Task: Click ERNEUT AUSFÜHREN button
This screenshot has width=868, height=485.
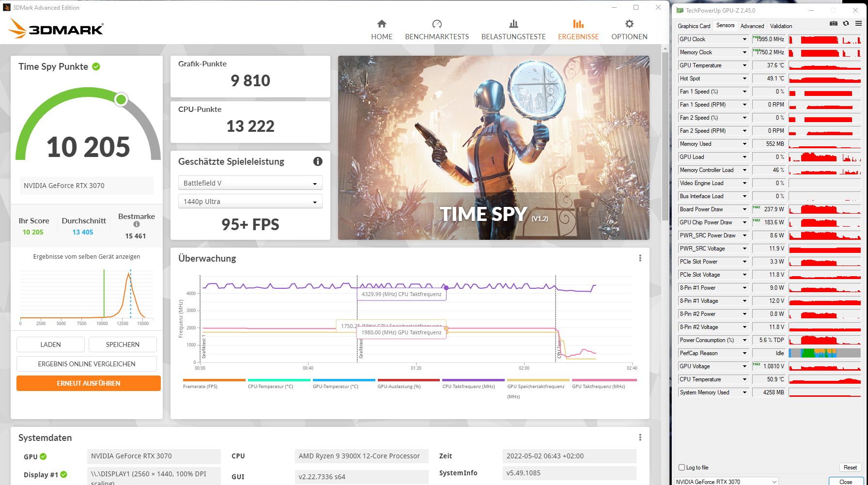Action: pos(88,383)
